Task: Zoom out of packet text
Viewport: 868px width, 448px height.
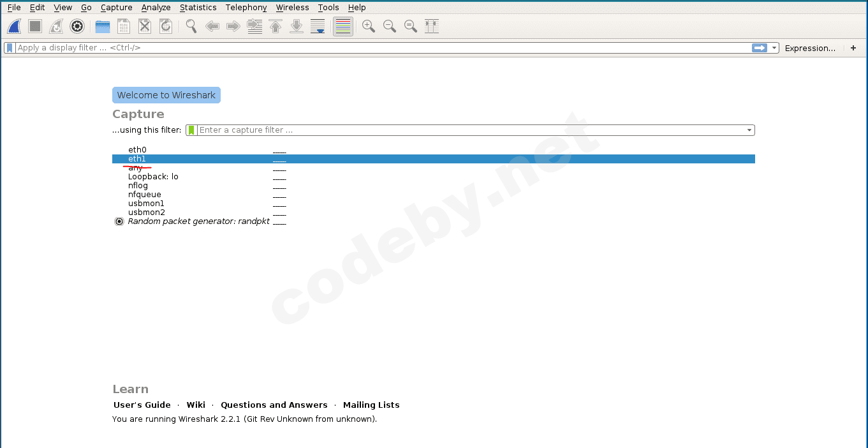Action: point(390,26)
